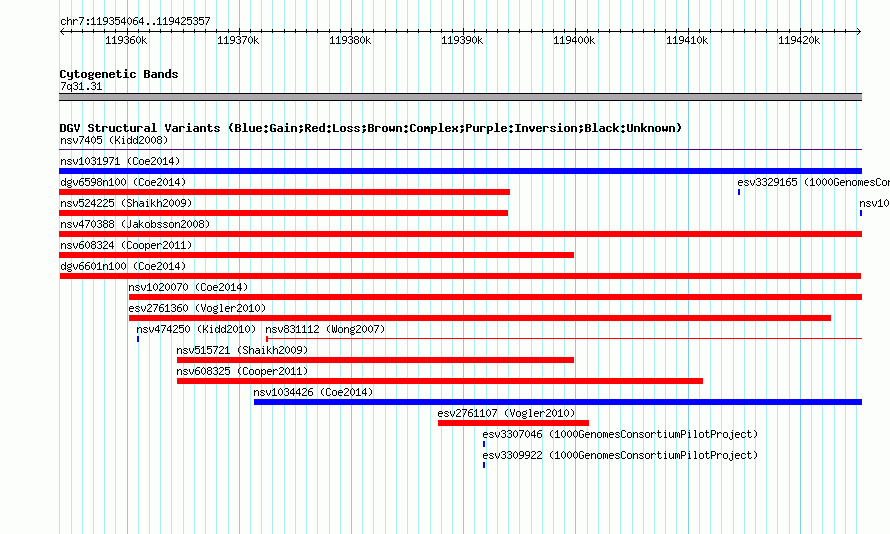Click the nsv1020070 red loss bar

pos(496,297)
